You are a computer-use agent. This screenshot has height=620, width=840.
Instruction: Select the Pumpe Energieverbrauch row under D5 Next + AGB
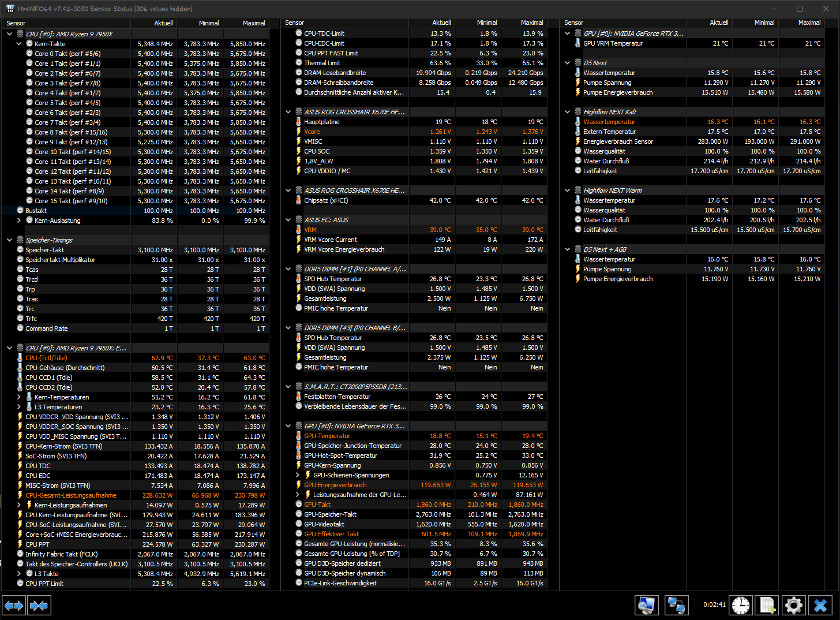tap(693, 279)
